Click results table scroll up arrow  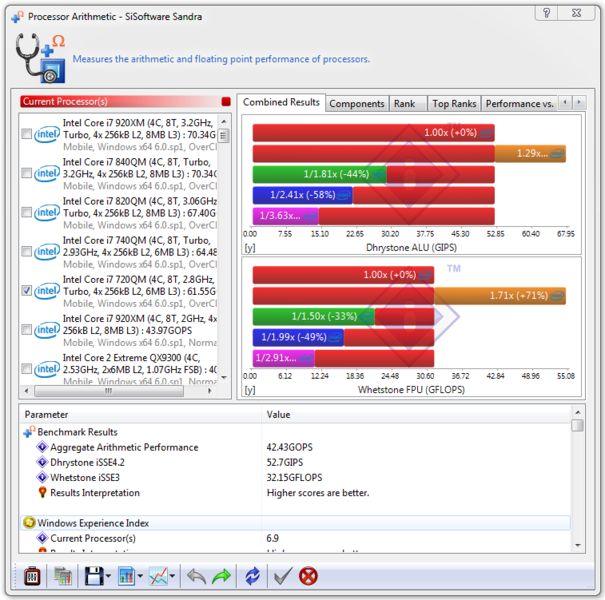tap(578, 412)
